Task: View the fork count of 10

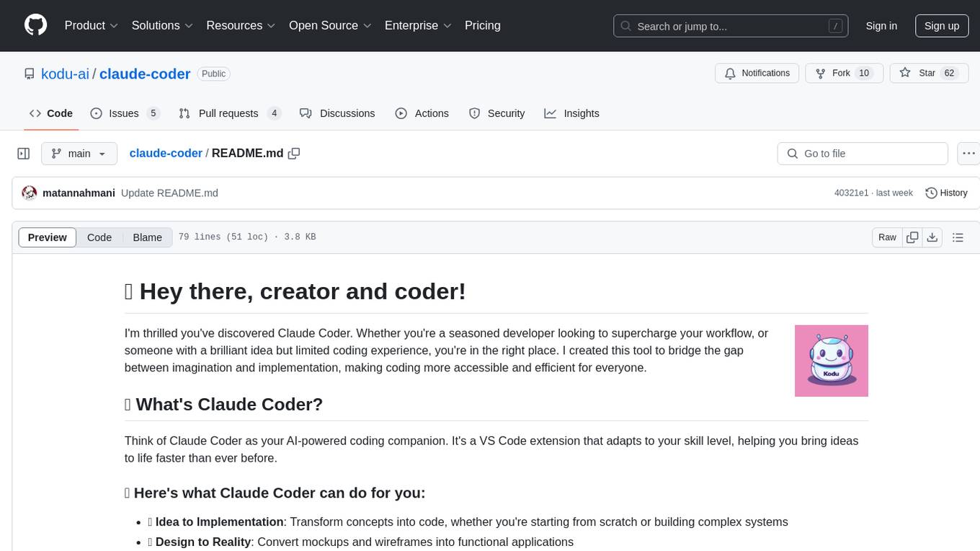Action: click(864, 74)
